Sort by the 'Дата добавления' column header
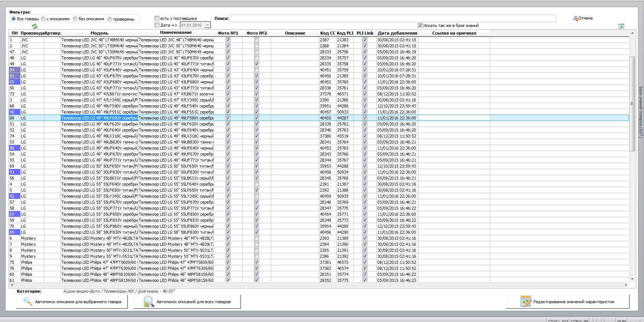644x322 pixels. click(397, 33)
